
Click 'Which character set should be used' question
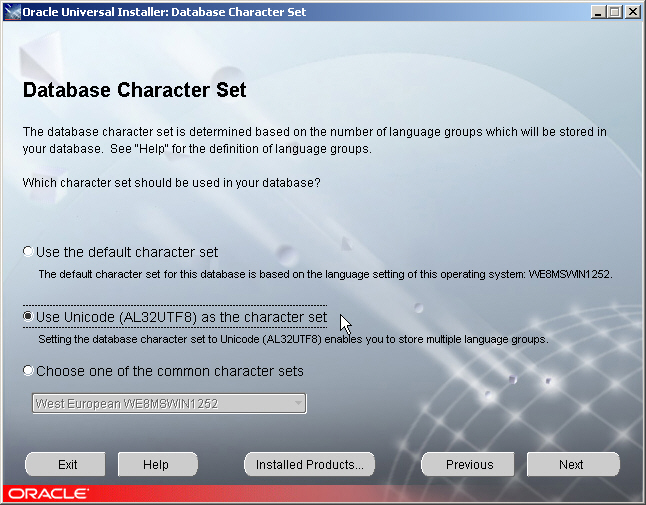click(x=171, y=182)
